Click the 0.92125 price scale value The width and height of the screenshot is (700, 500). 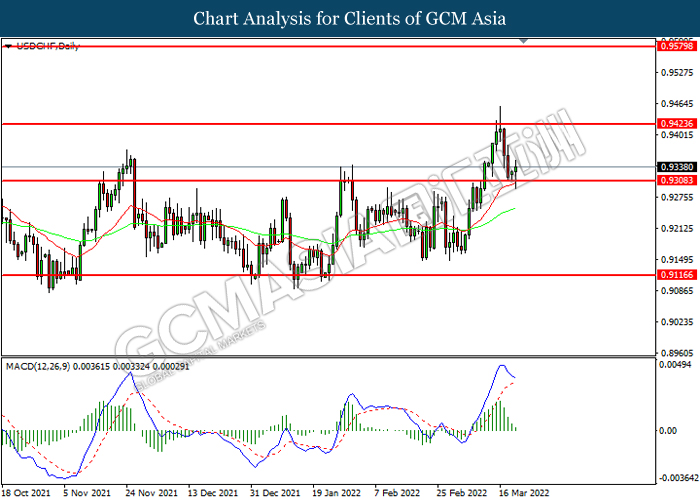click(x=677, y=229)
